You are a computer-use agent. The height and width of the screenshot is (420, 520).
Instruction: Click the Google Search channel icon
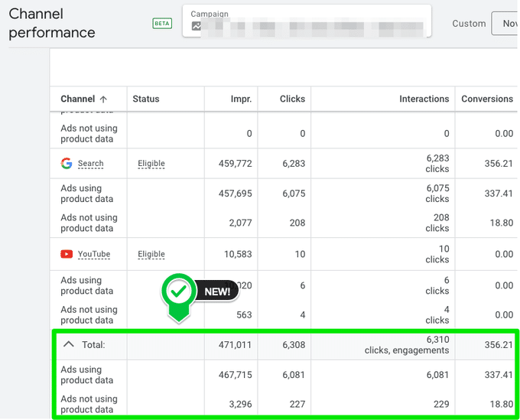67,163
